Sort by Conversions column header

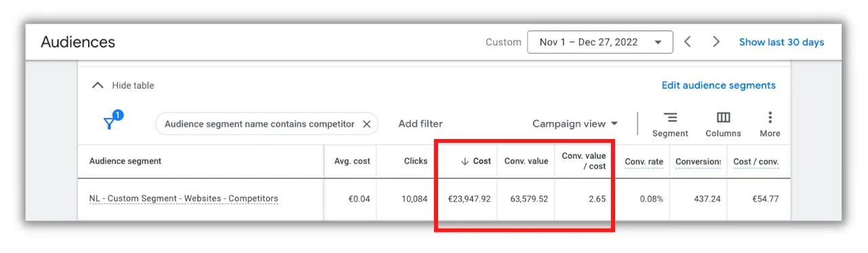click(698, 161)
